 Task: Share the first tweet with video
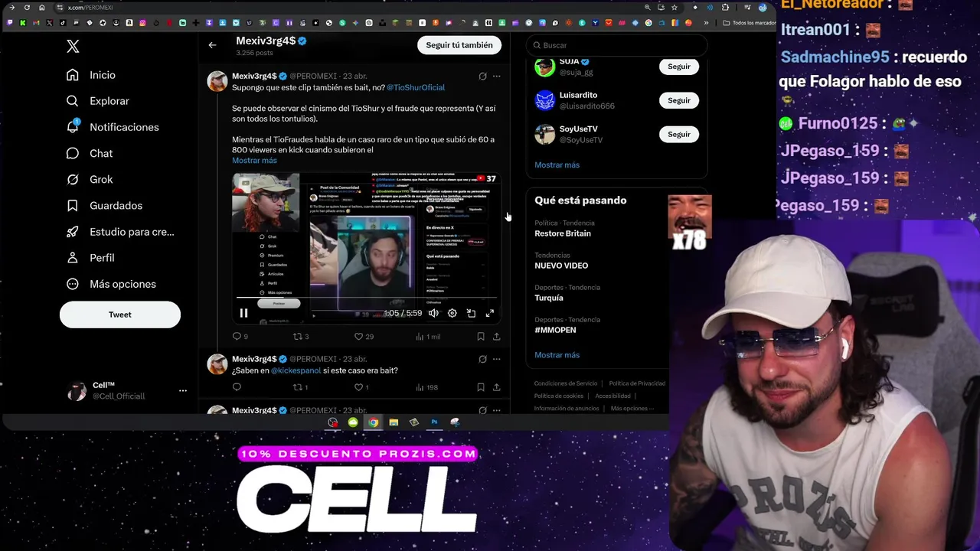click(496, 337)
